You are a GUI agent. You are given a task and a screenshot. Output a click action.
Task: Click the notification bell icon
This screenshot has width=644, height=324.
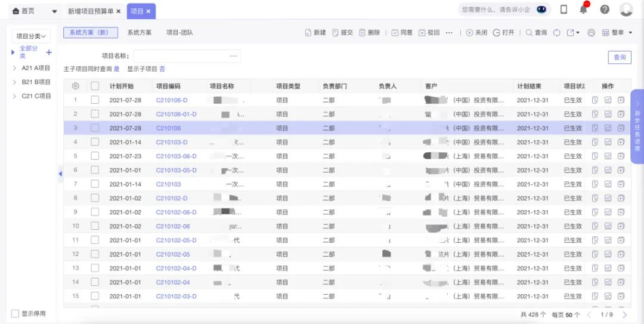[x=583, y=10]
